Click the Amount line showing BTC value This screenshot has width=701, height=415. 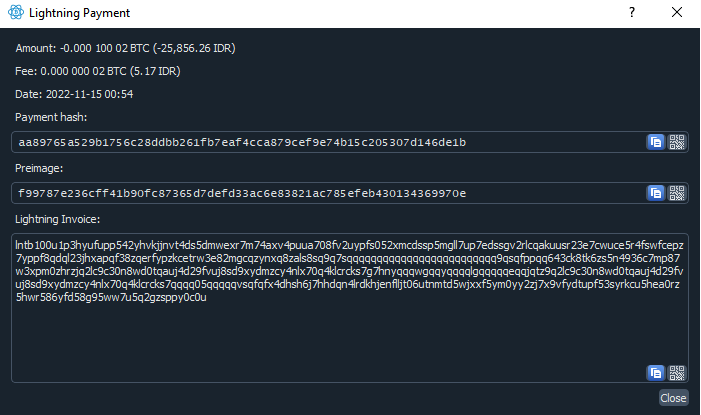[125, 48]
